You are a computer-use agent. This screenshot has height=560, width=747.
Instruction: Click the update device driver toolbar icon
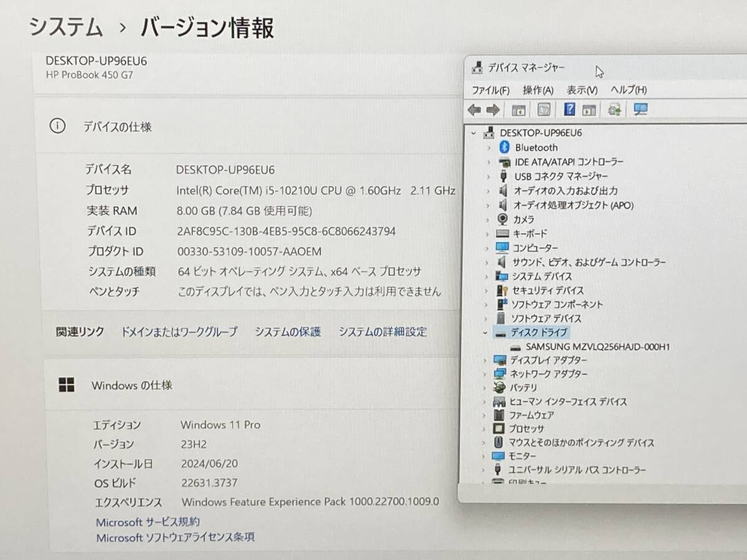click(615, 110)
